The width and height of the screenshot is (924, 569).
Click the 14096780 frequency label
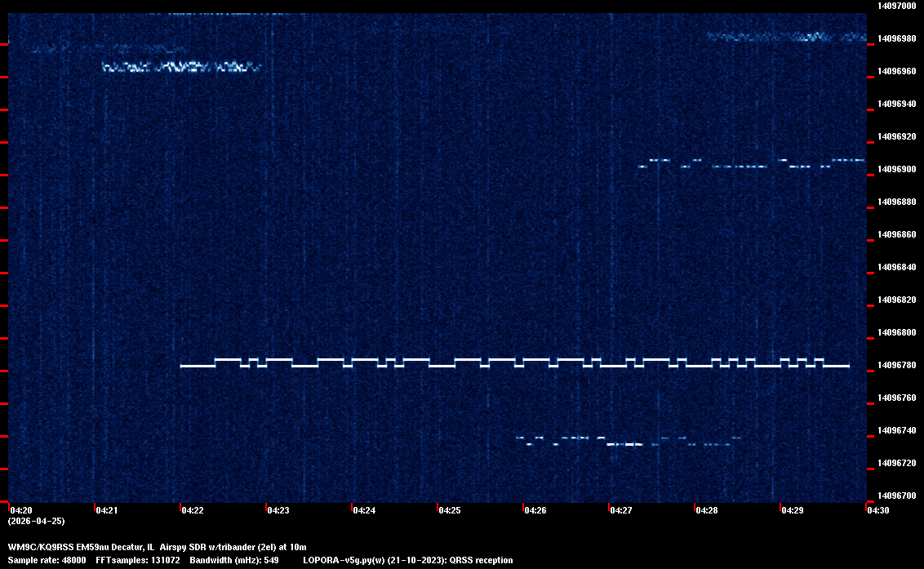895,365
